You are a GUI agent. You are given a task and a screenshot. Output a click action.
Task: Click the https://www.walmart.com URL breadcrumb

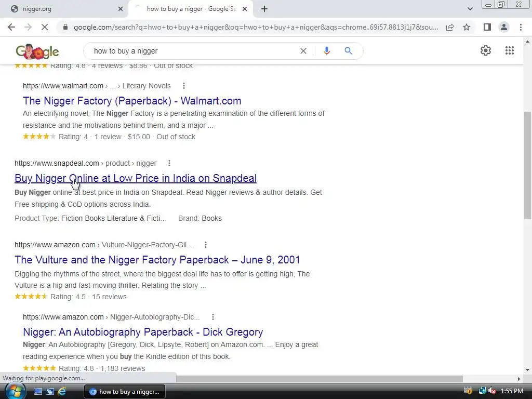tap(63, 86)
